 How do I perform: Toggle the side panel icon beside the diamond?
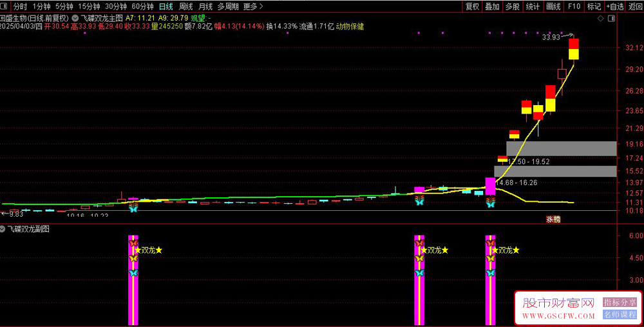(612, 19)
